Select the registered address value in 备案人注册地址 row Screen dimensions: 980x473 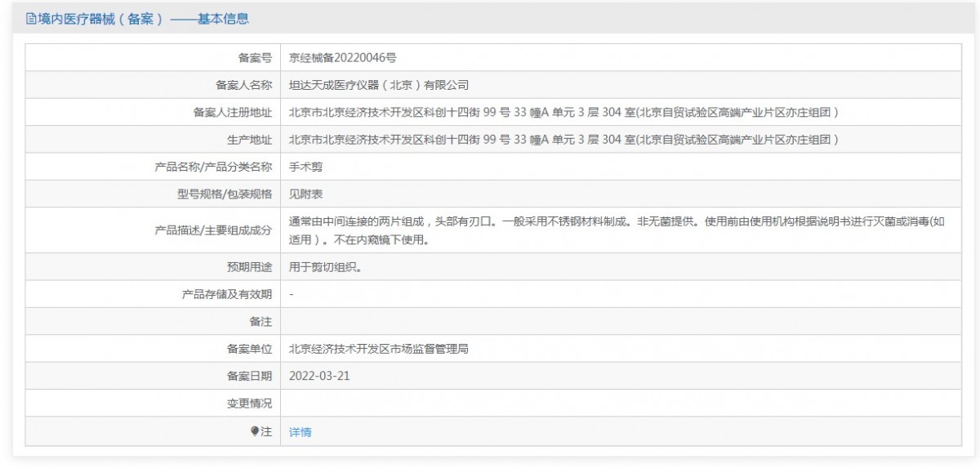pos(564,112)
